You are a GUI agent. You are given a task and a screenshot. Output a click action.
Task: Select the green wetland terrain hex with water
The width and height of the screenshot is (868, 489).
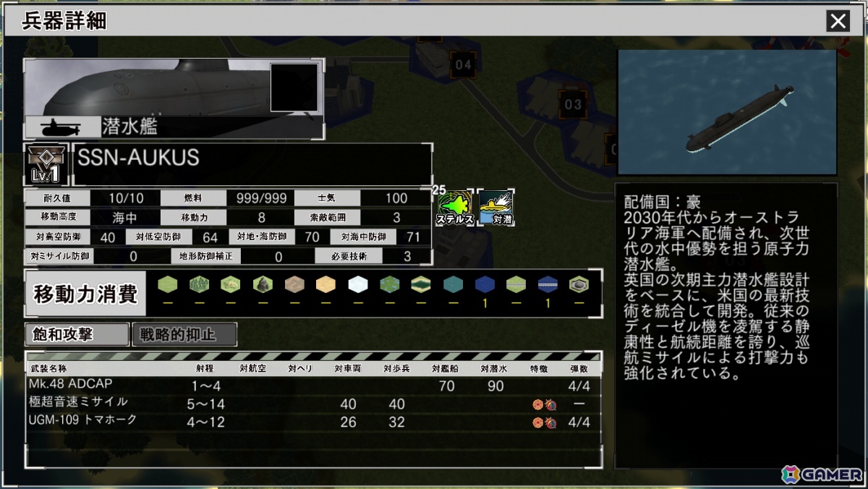(390, 285)
